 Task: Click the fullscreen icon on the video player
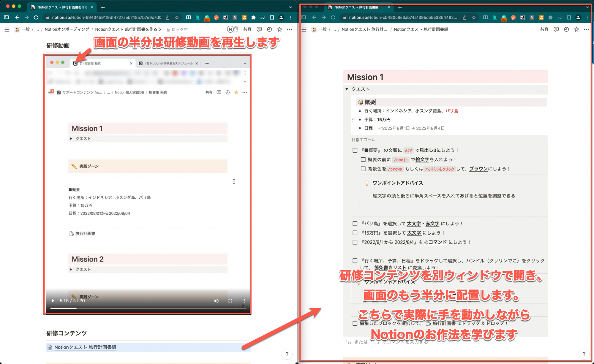pos(230,301)
